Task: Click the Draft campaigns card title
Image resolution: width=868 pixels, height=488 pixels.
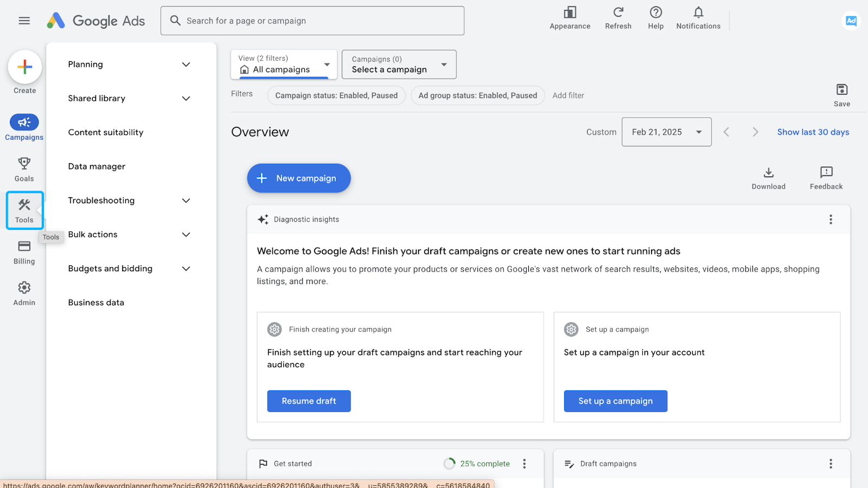Action: click(608, 464)
